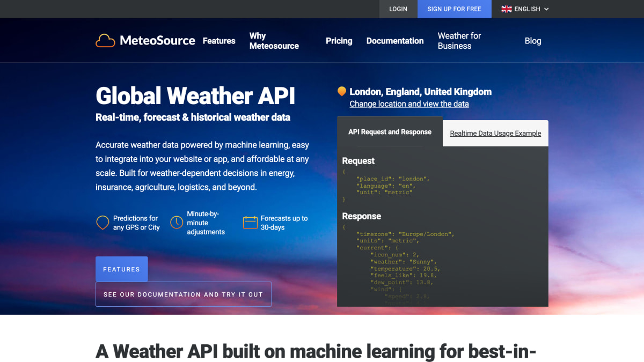The height and width of the screenshot is (362, 644).
Task: Click the Response heading in the code panel
Action: click(x=362, y=216)
